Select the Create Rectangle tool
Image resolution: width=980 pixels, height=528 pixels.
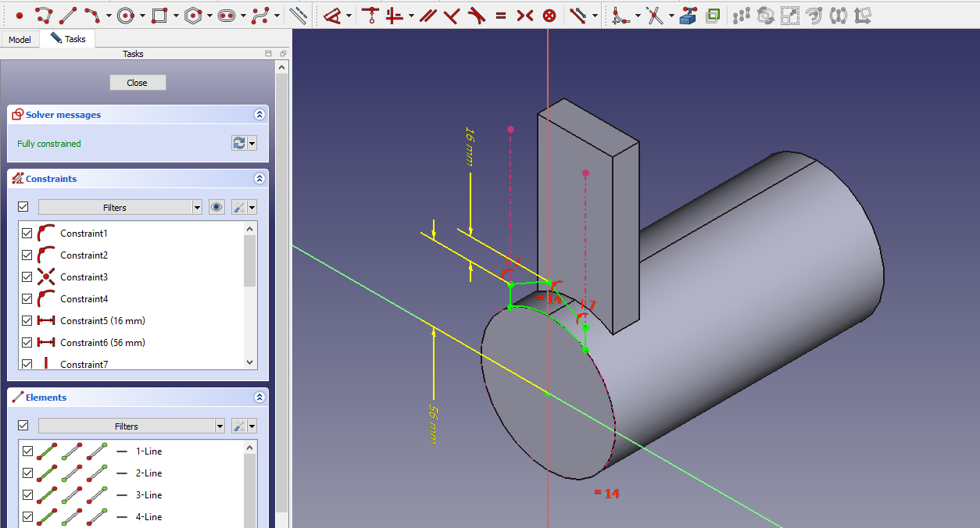[159, 15]
